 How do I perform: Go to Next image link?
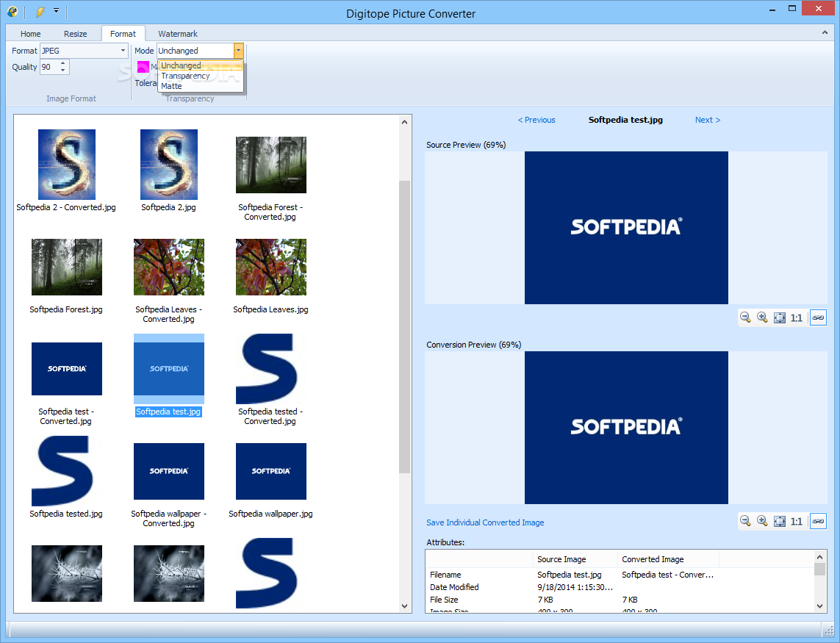pos(708,120)
